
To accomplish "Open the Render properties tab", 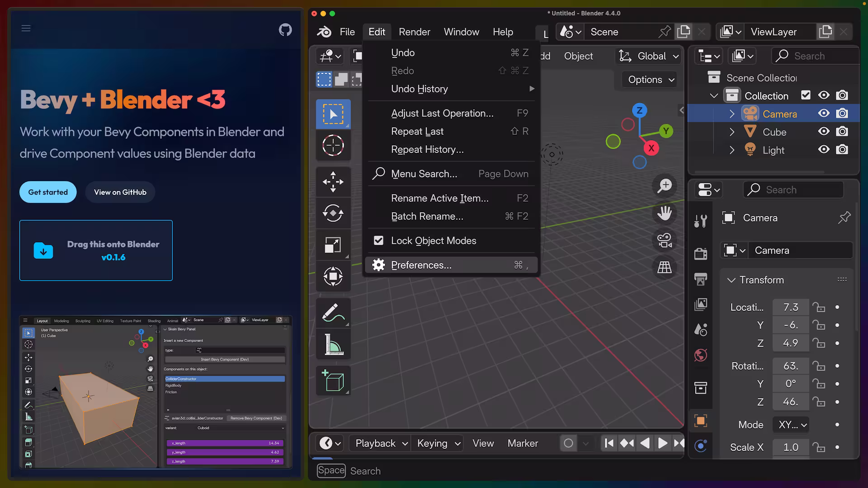I will [x=701, y=253].
